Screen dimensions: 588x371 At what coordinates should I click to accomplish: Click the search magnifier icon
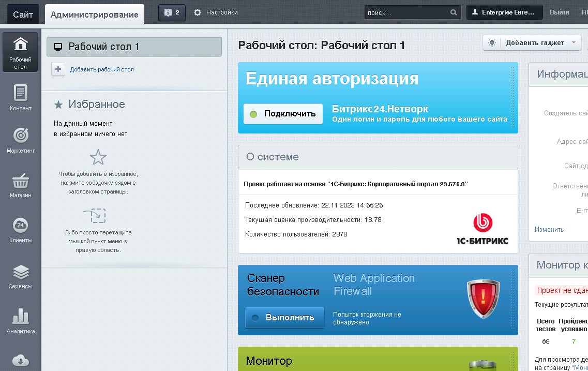(454, 12)
